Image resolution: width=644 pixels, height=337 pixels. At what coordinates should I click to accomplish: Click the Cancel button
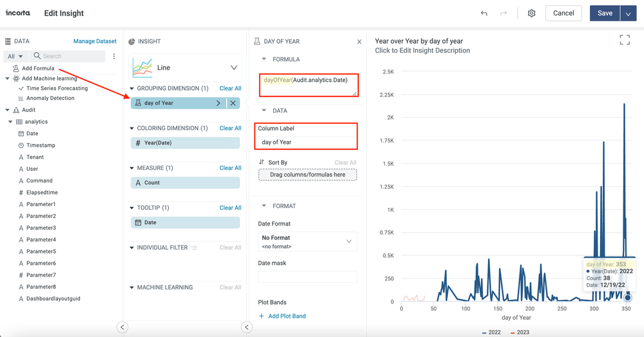click(x=563, y=14)
